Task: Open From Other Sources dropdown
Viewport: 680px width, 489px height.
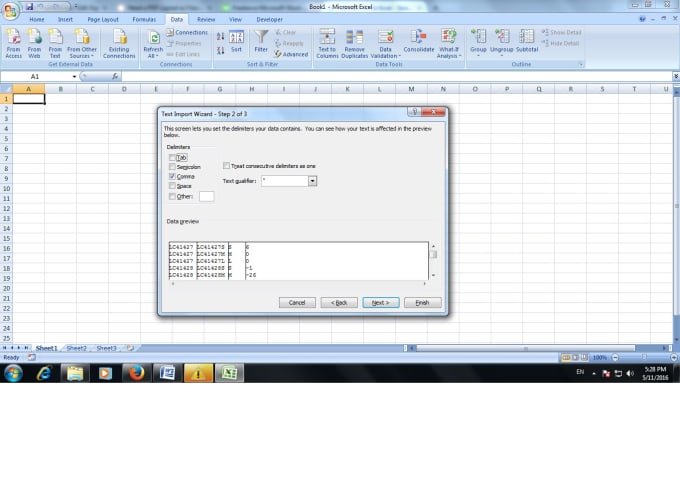Action: tap(82, 43)
